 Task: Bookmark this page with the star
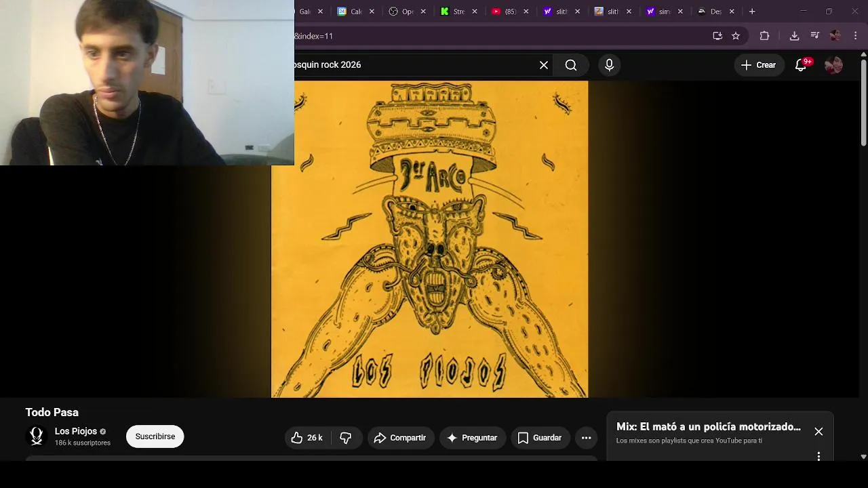coord(736,36)
